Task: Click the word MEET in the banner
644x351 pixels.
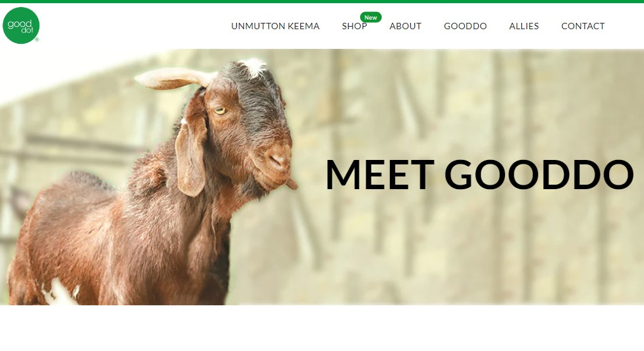Action: [x=380, y=175]
